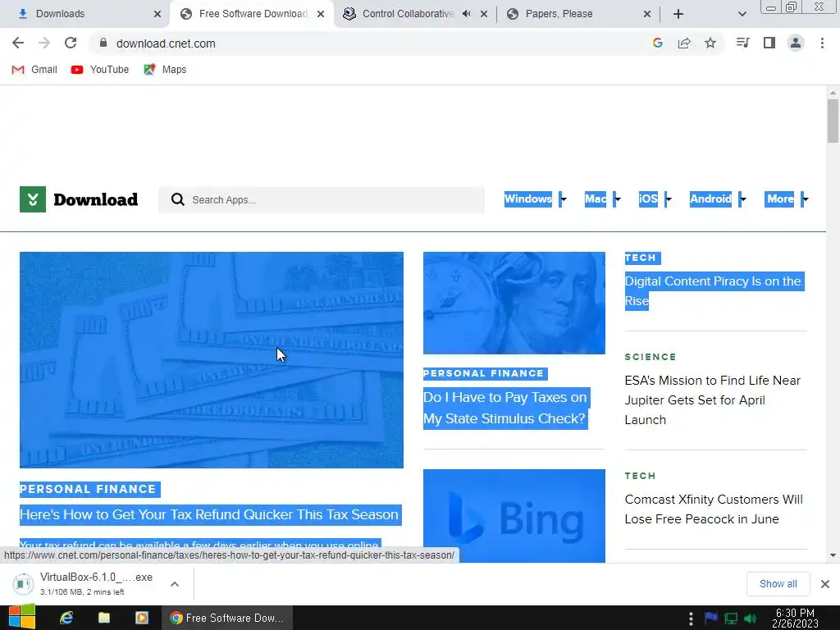840x630 pixels.
Task: Expand the Android dropdown arrow
Action: (x=742, y=199)
